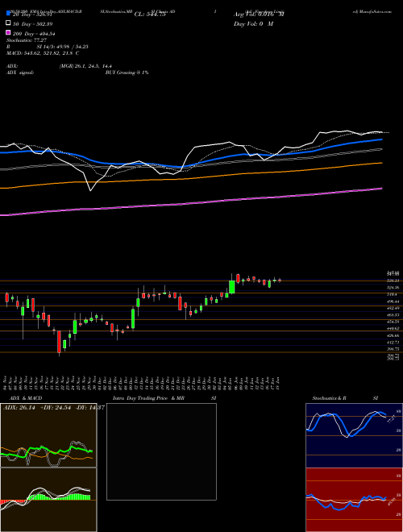Click the 'BUY Growing @ 1%' ADX signal

pyautogui.click(x=127, y=73)
